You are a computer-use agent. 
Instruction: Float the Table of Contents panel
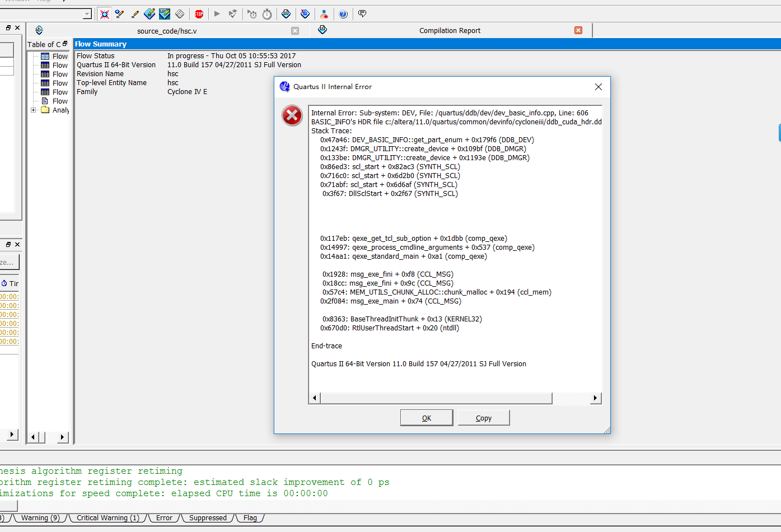[65, 44]
